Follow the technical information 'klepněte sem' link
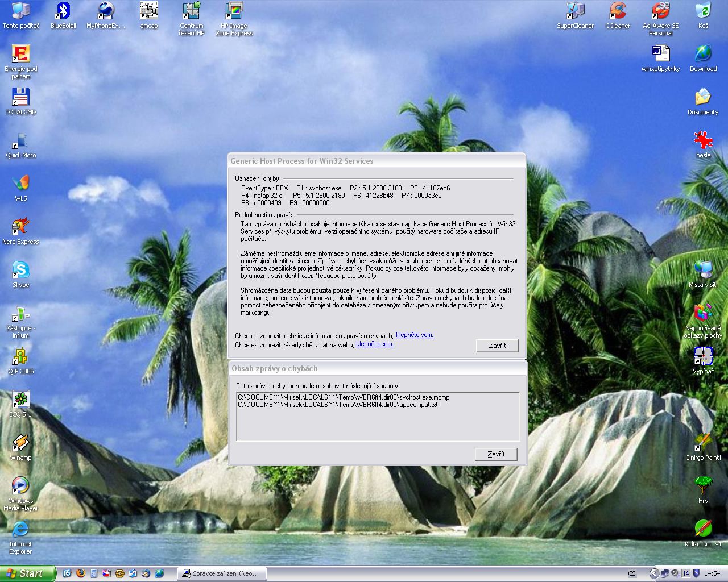This screenshot has width=728, height=582. tap(414, 335)
